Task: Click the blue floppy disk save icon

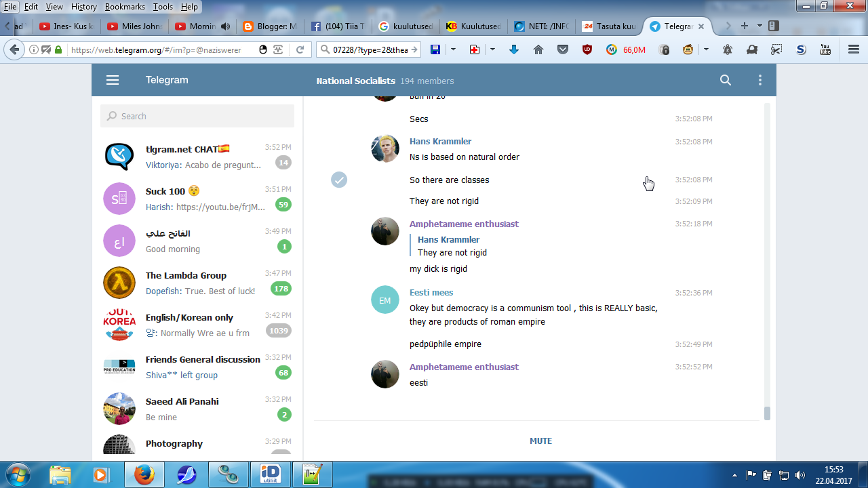Action: pos(435,49)
